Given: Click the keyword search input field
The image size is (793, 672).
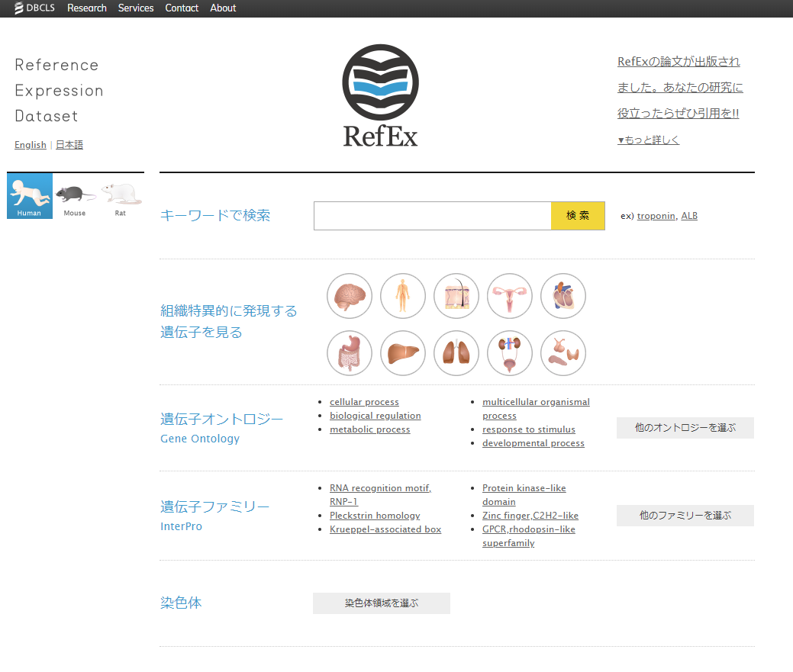Looking at the screenshot, I should click(432, 216).
